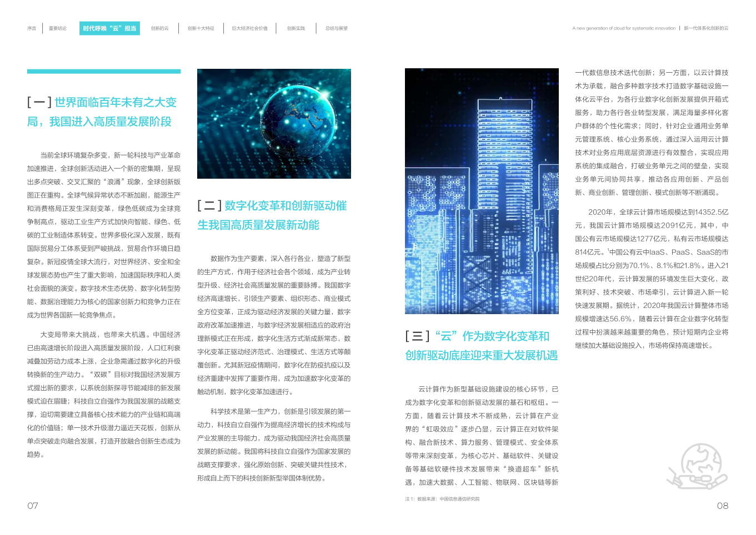
Task: Jump to 巨大经济社会价值 tab
Action: coord(249,28)
